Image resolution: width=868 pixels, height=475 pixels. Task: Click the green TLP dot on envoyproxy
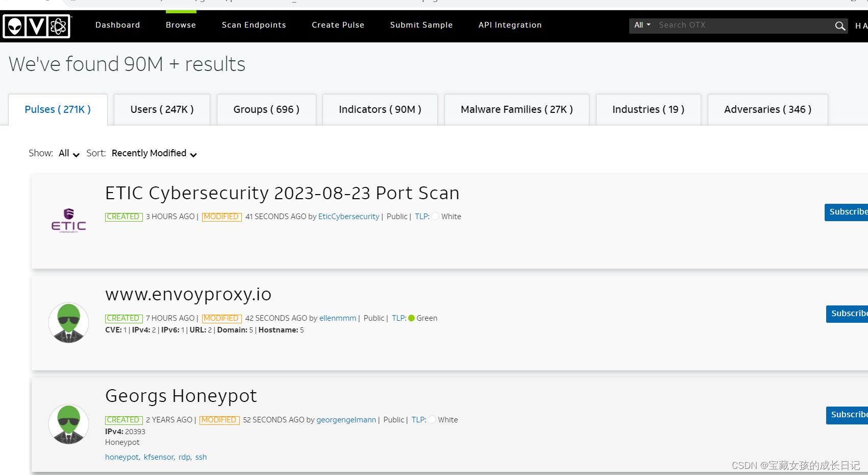[x=412, y=318]
